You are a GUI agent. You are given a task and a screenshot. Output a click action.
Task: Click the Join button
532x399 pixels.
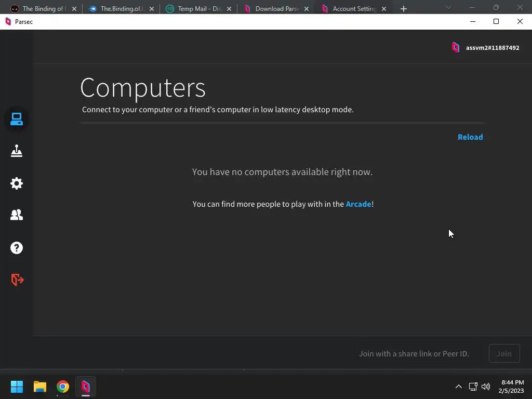pyautogui.click(x=504, y=353)
